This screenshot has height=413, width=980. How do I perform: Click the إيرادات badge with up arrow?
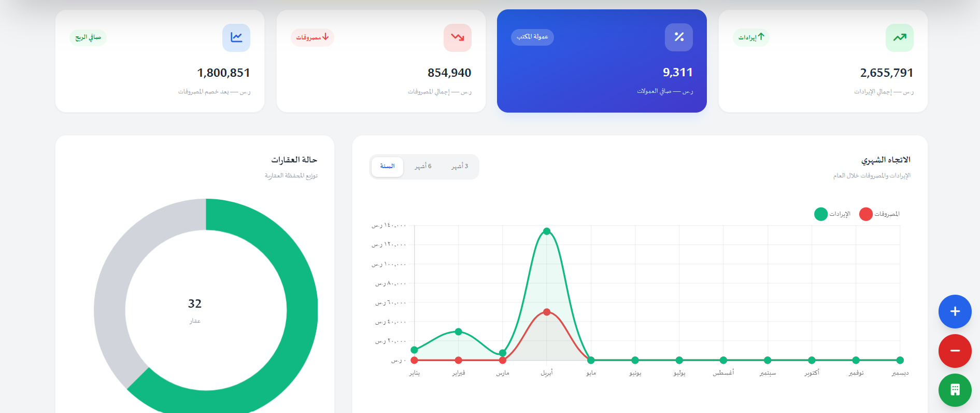[x=751, y=37]
